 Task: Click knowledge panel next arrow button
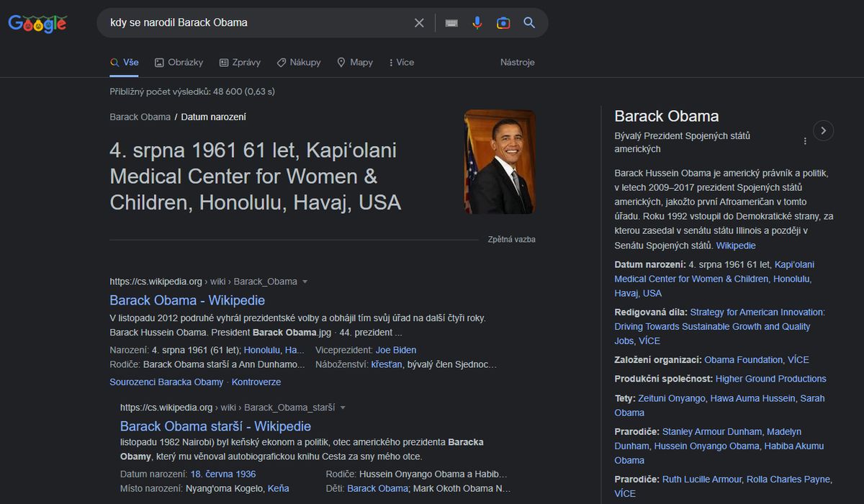(x=823, y=130)
